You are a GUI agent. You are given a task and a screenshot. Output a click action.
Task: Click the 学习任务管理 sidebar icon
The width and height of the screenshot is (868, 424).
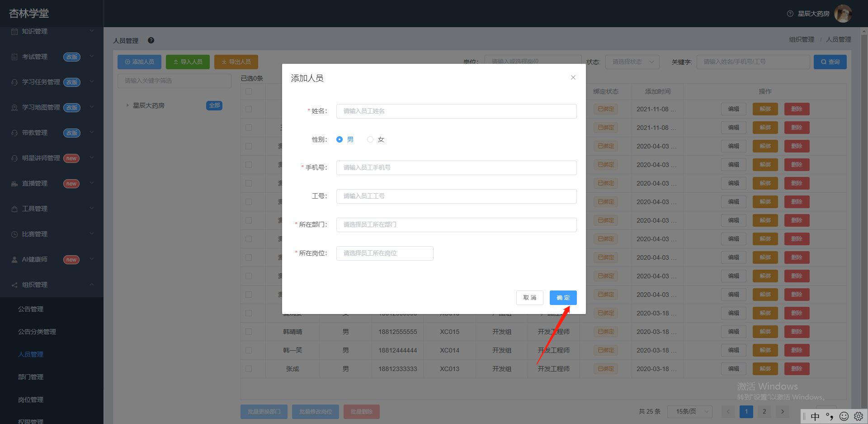click(14, 82)
